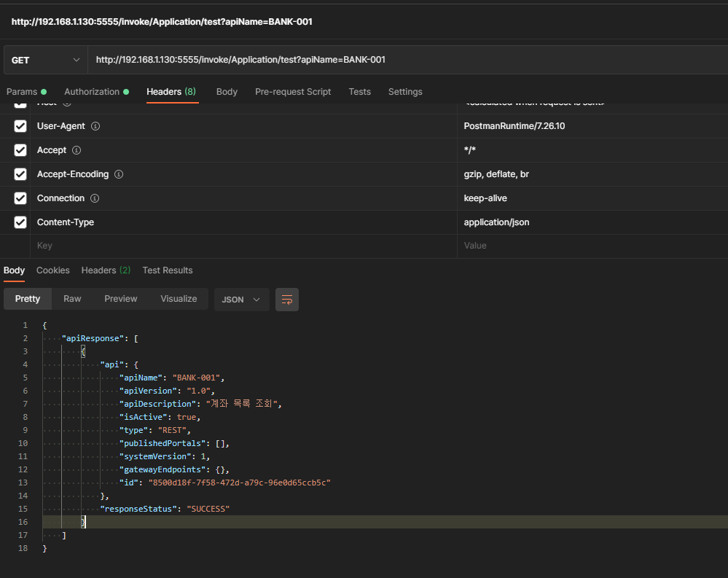Select the Raw response view button

[x=72, y=299]
